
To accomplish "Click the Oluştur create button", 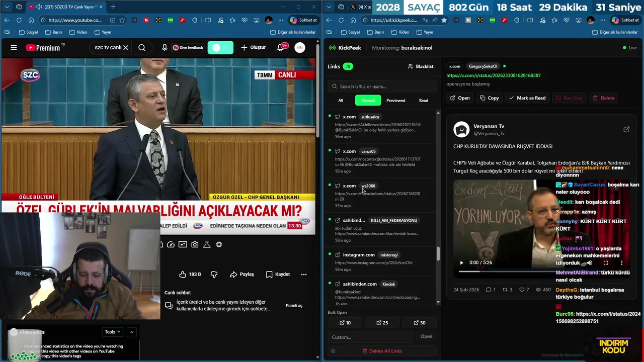I will [253, 48].
